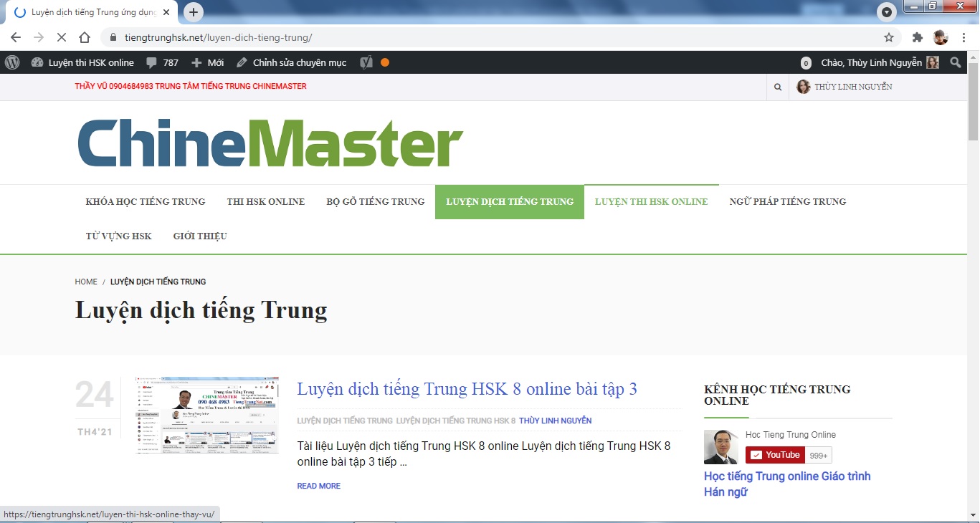Open BỘ GÕ TIẾNG TRUNG menu item

click(376, 201)
